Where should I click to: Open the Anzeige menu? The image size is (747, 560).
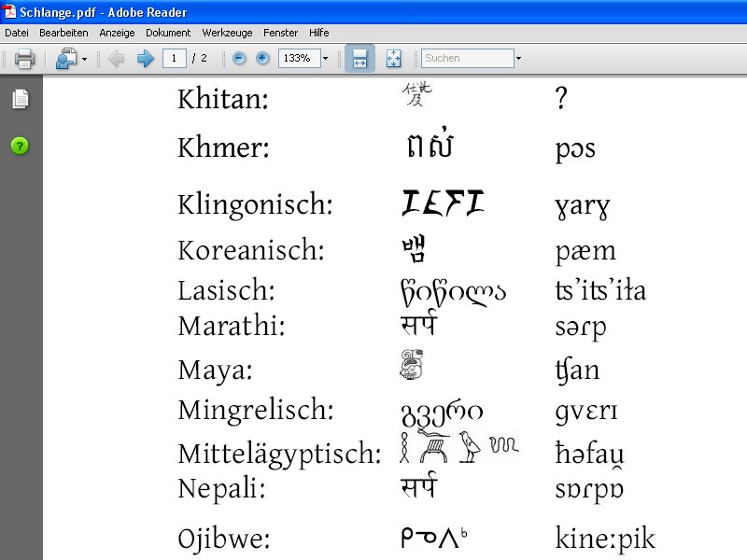117,33
